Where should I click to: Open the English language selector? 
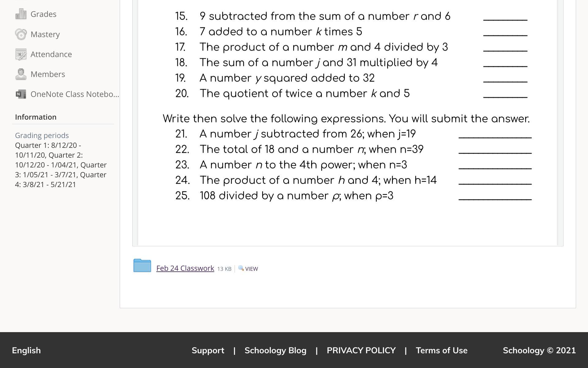pos(26,350)
